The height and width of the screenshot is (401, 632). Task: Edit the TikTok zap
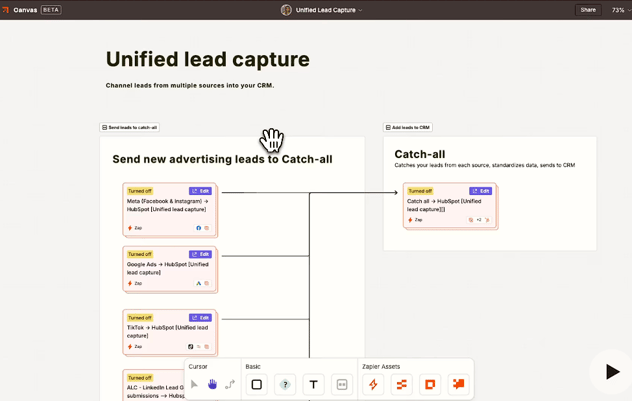click(200, 318)
